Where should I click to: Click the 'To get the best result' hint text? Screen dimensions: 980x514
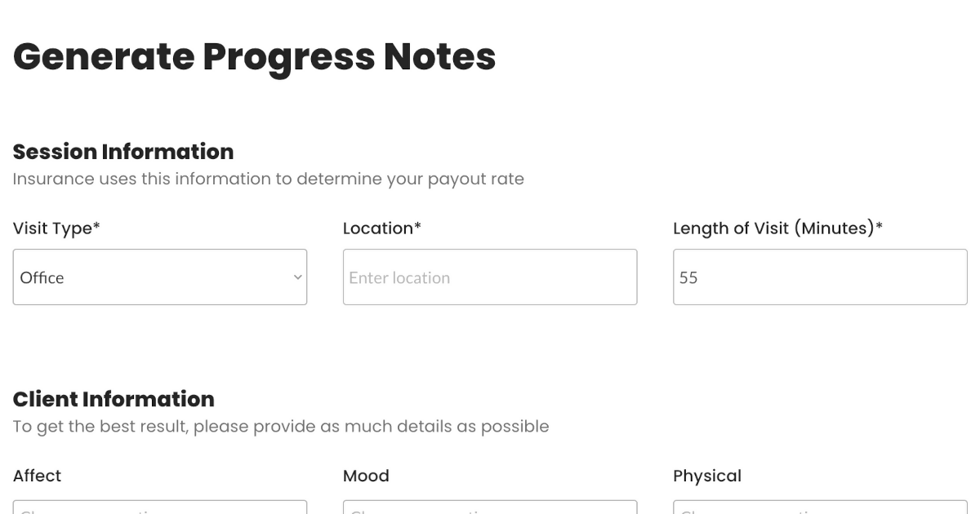pyautogui.click(x=280, y=427)
